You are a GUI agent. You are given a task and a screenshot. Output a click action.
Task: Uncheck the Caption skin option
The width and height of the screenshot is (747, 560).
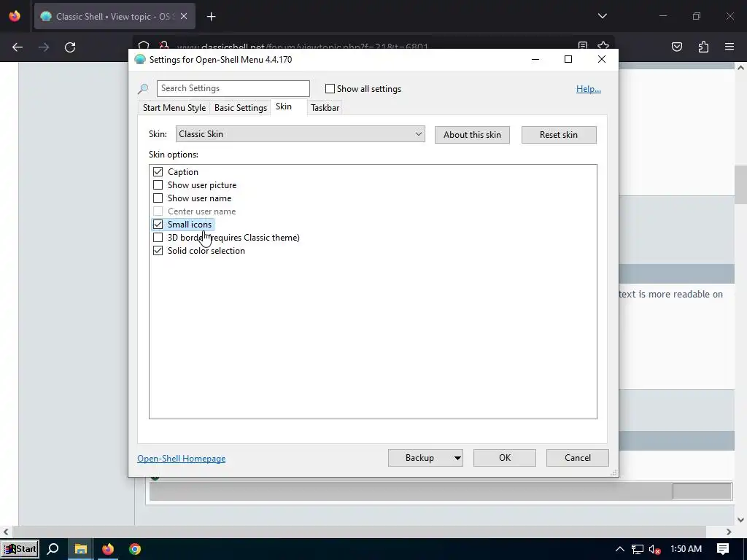coord(158,172)
